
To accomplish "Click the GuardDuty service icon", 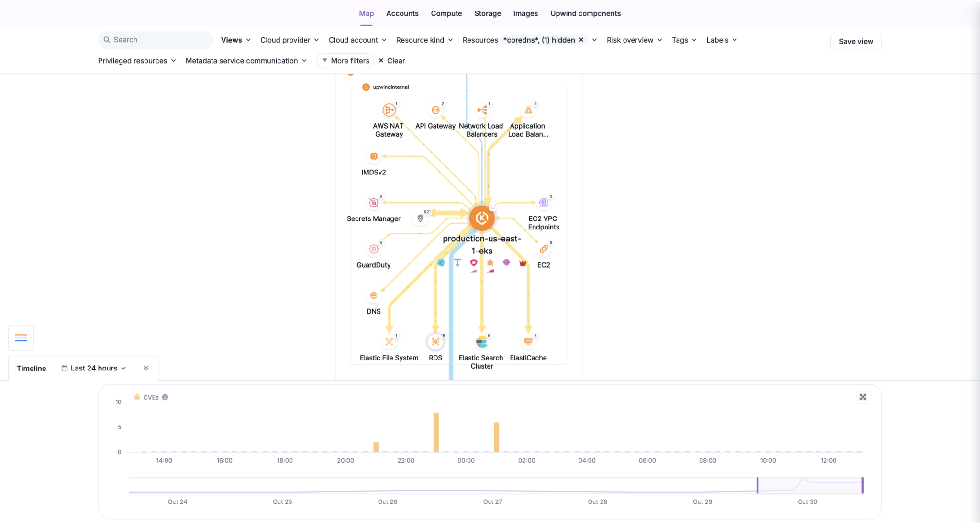I will [x=374, y=249].
